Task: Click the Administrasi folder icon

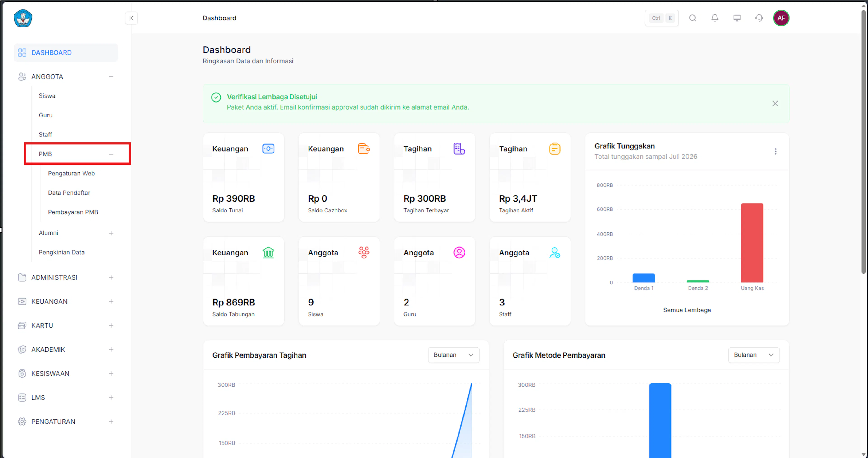Action: (22, 277)
